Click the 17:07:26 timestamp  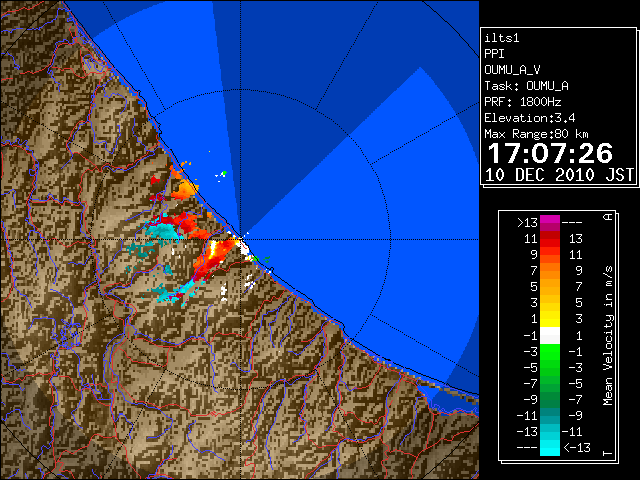click(550, 153)
